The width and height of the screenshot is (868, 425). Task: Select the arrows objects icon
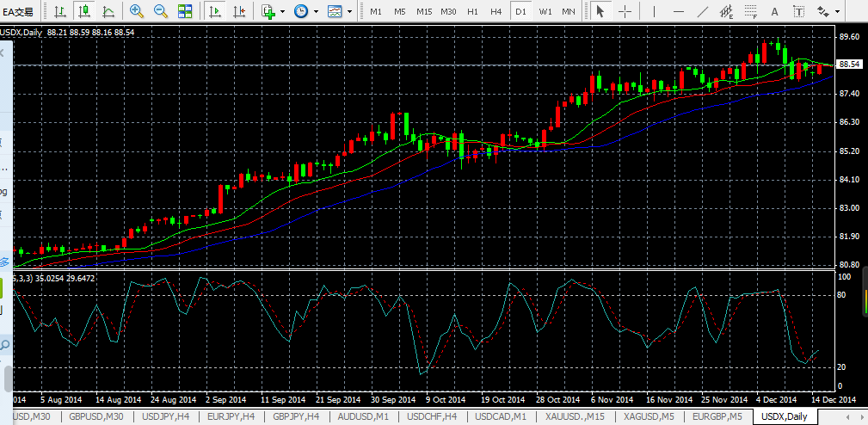tap(823, 11)
